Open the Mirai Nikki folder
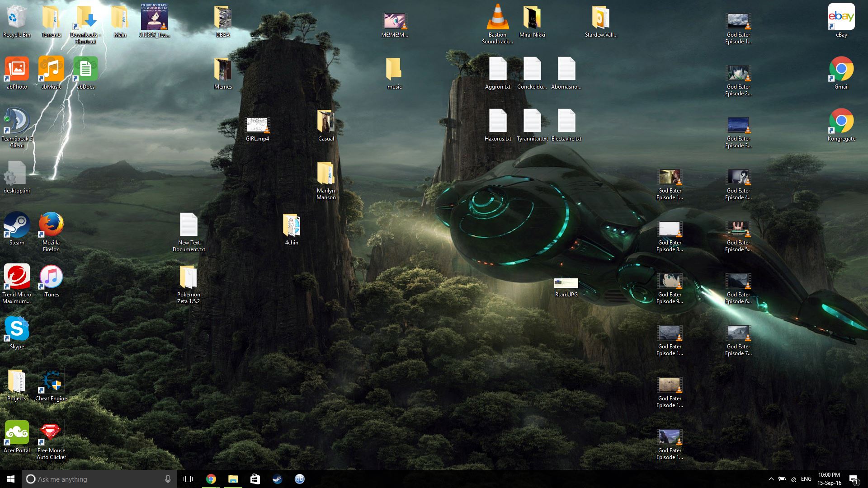The height and width of the screenshot is (488, 868). [532, 21]
